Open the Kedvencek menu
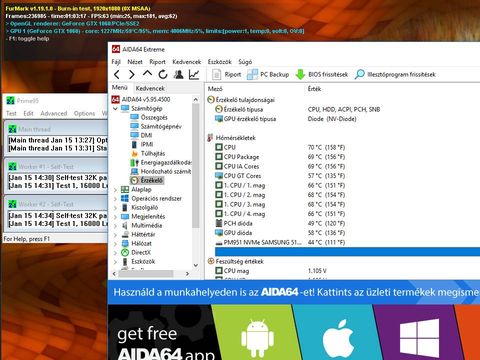Image resolution: width=480 pixels, height=360 pixels. [x=187, y=62]
